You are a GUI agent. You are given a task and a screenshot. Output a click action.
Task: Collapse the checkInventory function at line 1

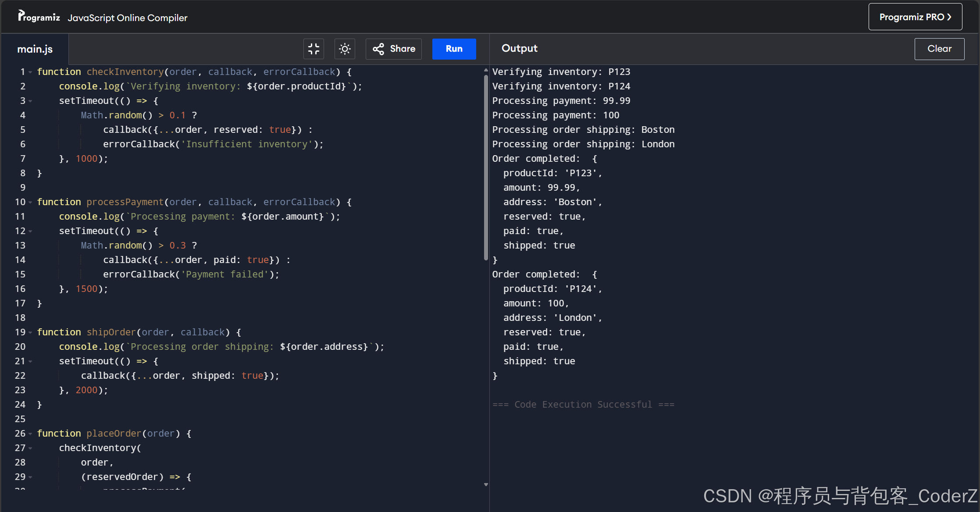tap(30, 72)
